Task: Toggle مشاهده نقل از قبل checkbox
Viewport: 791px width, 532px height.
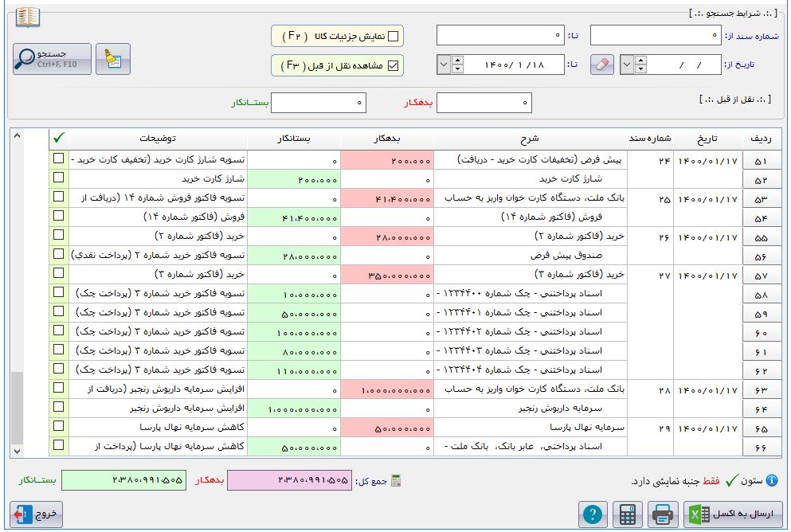Action: point(393,65)
